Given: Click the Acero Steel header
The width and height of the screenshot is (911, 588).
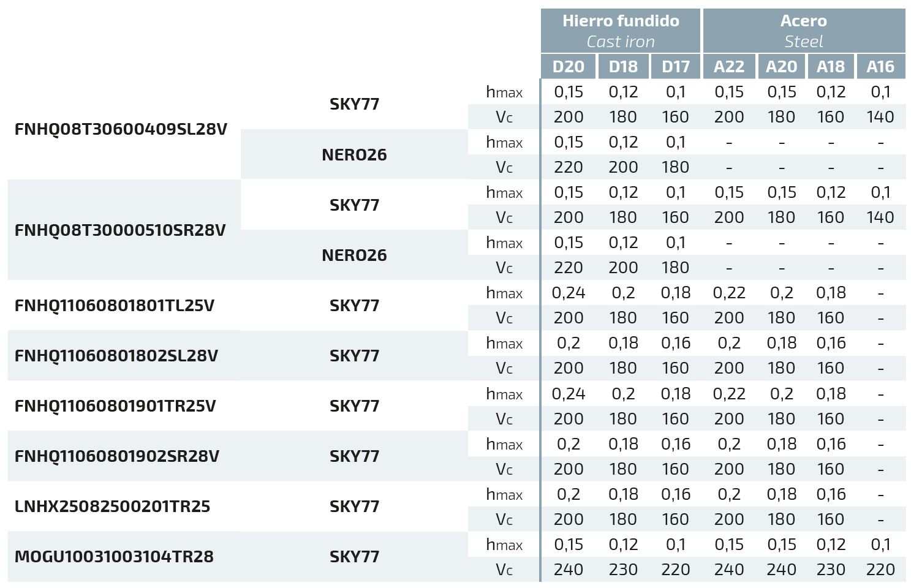Looking at the screenshot, I should click(804, 31).
